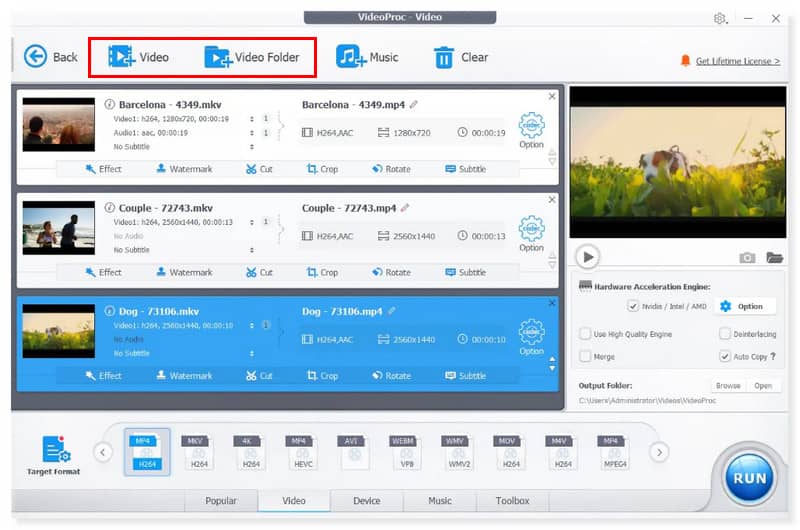Select MOV H264 format
Screen dimensions: 800x530
point(511,452)
